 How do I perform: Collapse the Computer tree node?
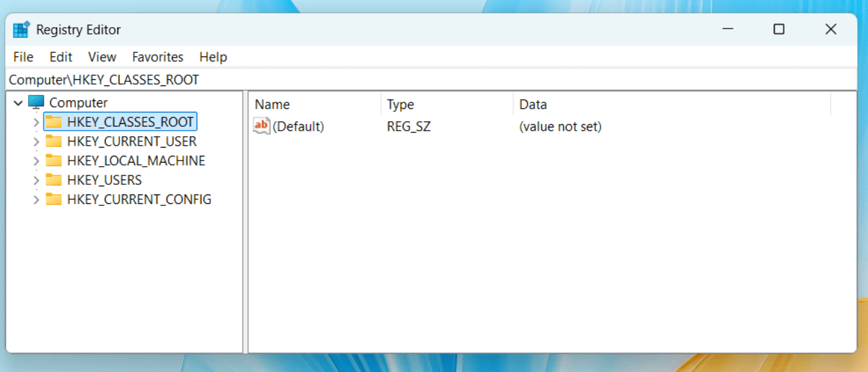[18, 103]
